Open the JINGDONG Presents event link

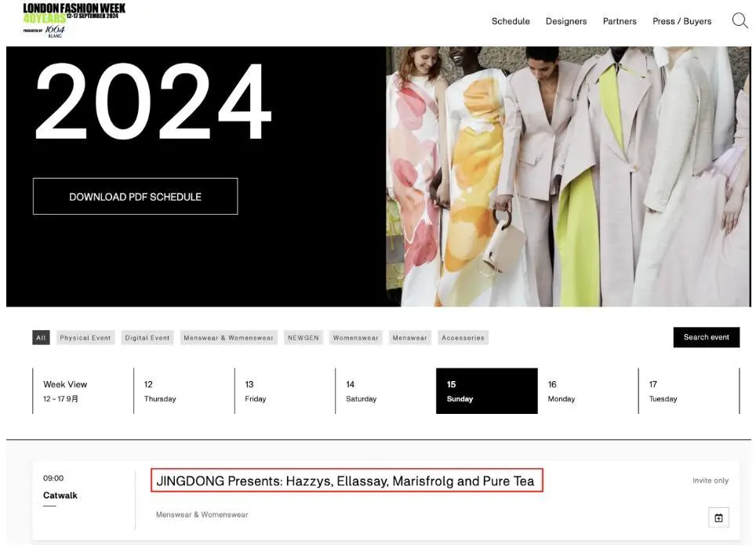(x=346, y=481)
